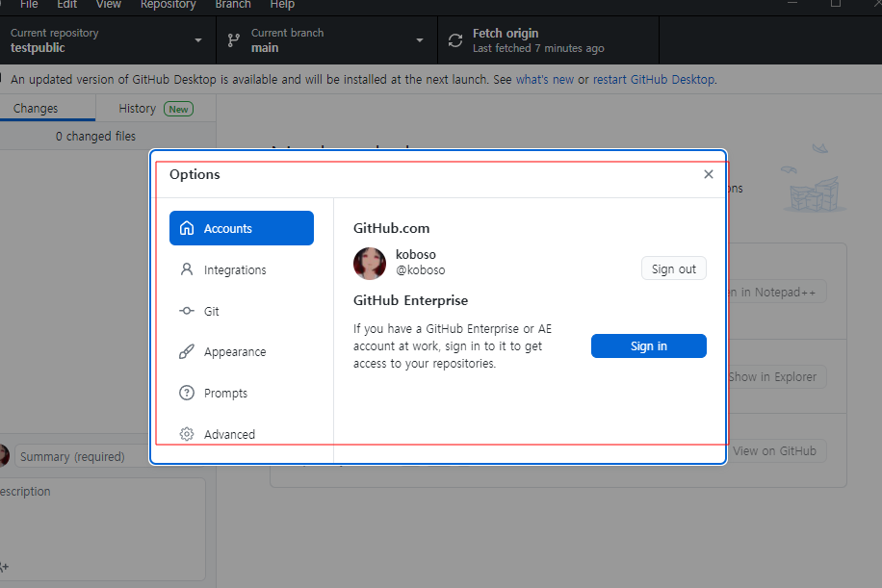Select the Accounts section in Options
Image resolution: width=882 pixels, height=588 pixels.
242,228
